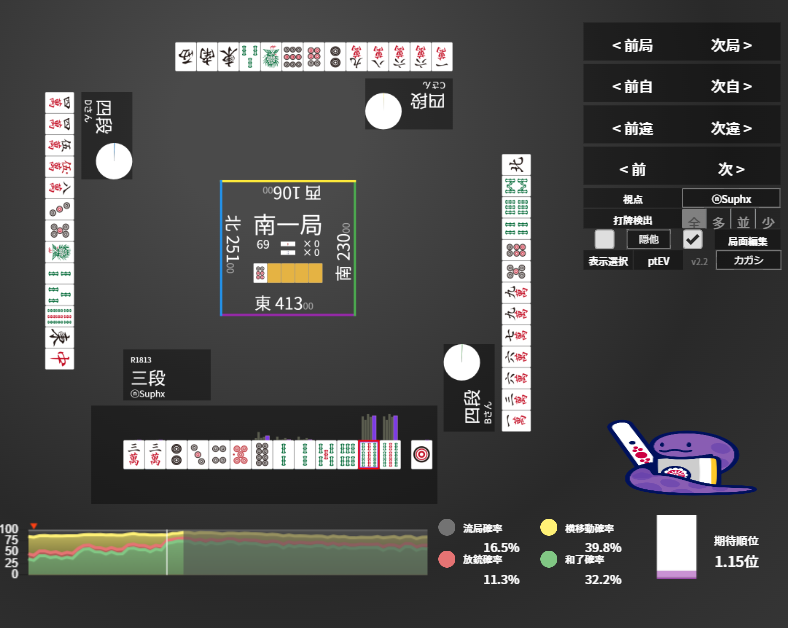
Task: Click the yellow 横移動確率 legend dot
Action: click(x=548, y=528)
